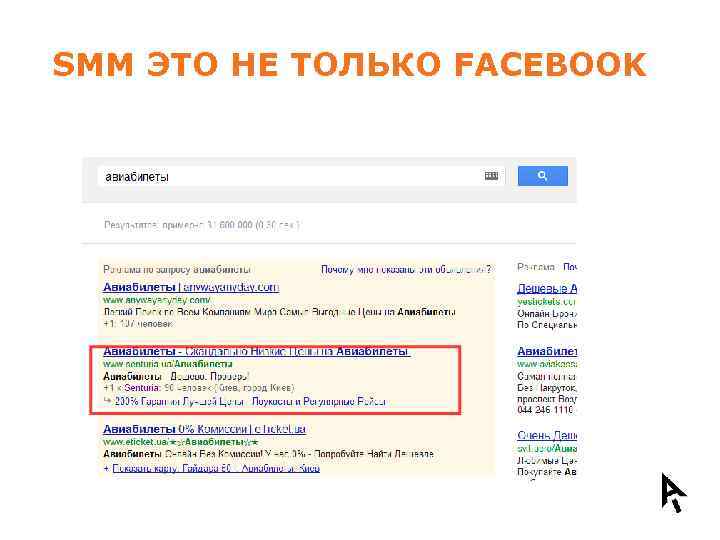The height and width of the screenshot is (540, 720).
Task: Click the www.anywayanyday.com green URL
Action: [x=157, y=300]
